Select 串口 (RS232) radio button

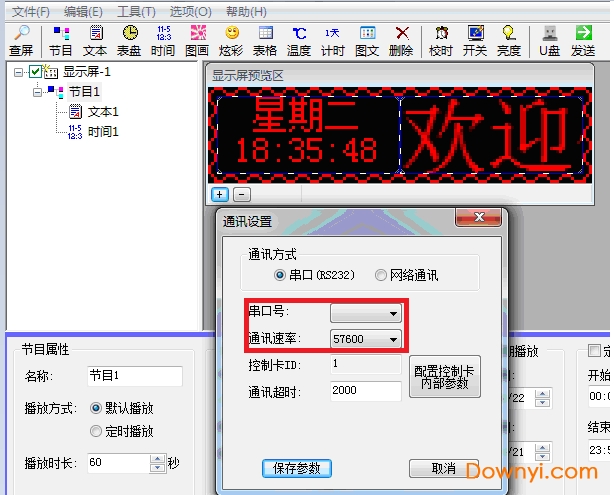pos(280,275)
